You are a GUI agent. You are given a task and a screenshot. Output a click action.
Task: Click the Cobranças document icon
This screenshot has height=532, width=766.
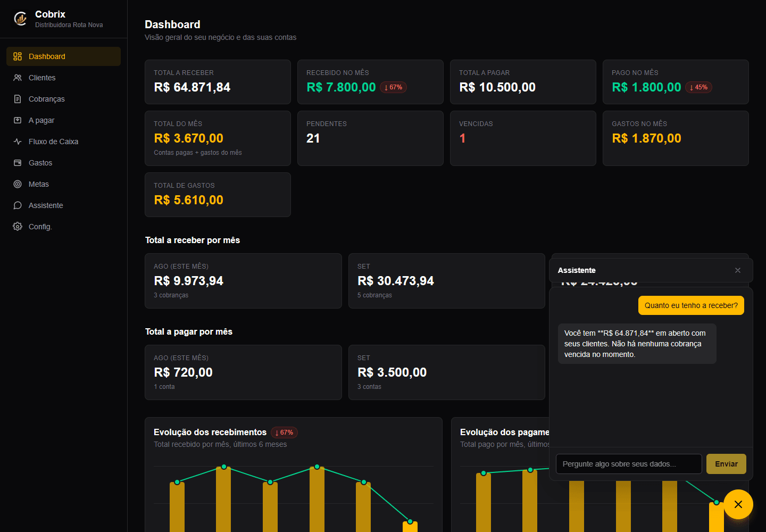click(x=18, y=99)
